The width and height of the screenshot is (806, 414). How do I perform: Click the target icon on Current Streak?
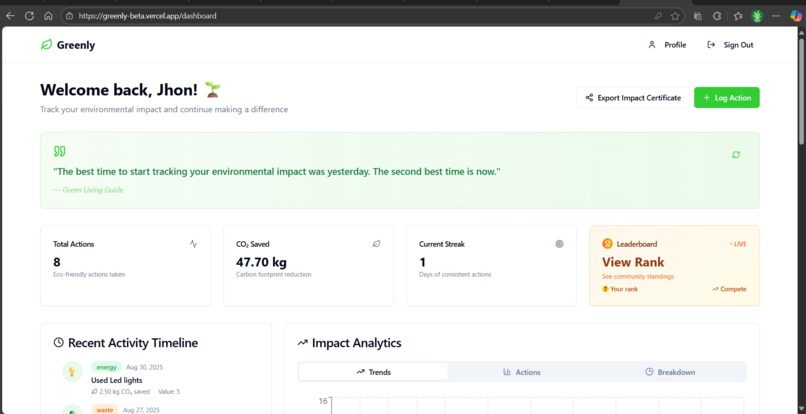tap(559, 244)
